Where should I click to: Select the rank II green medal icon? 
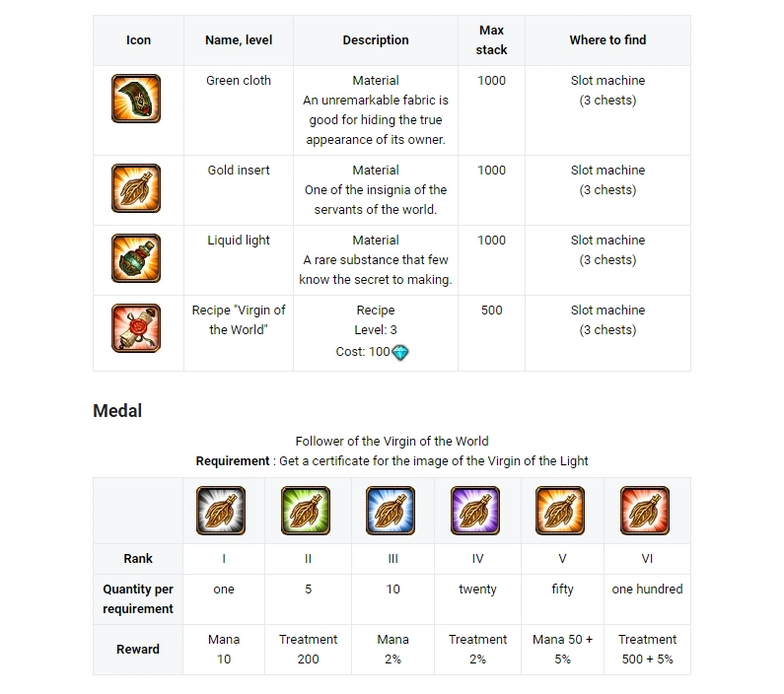(x=308, y=511)
